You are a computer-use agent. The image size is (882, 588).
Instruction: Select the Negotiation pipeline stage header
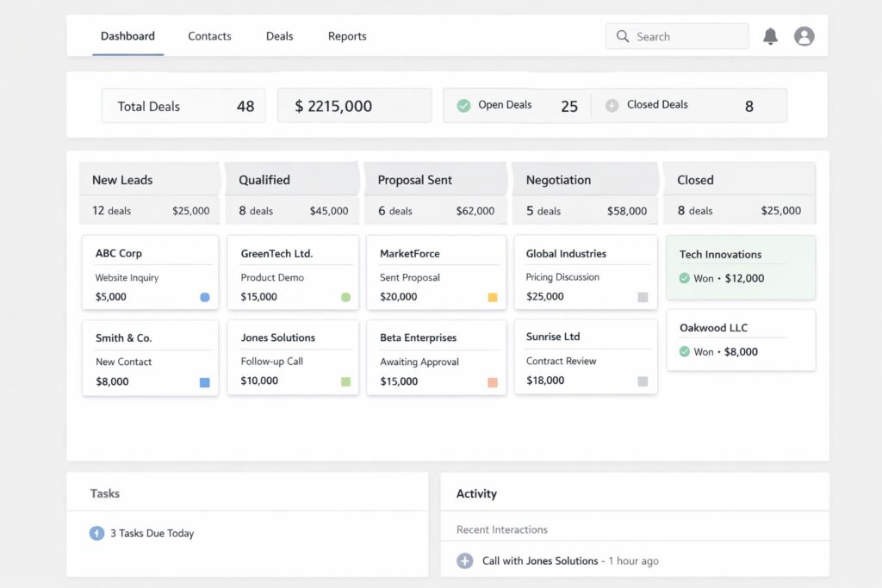click(x=585, y=179)
